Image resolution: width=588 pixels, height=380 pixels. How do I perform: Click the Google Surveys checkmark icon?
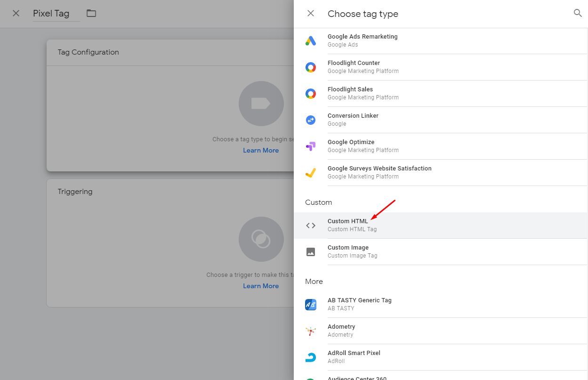pyautogui.click(x=311, y=173)
